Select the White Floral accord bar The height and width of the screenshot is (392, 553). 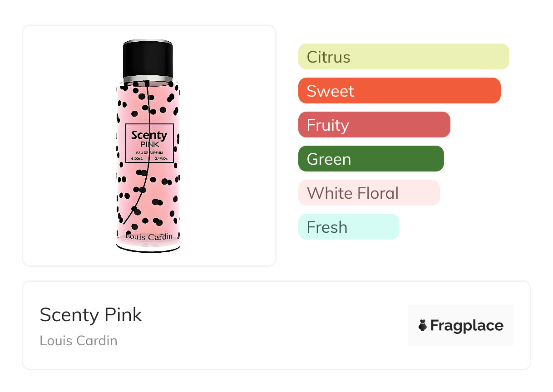pos(369,193)
